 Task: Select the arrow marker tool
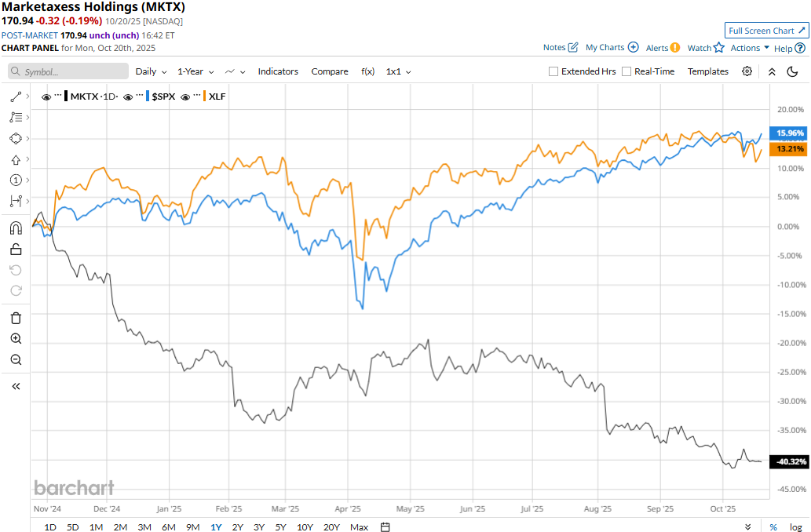(x=16, y=160)
